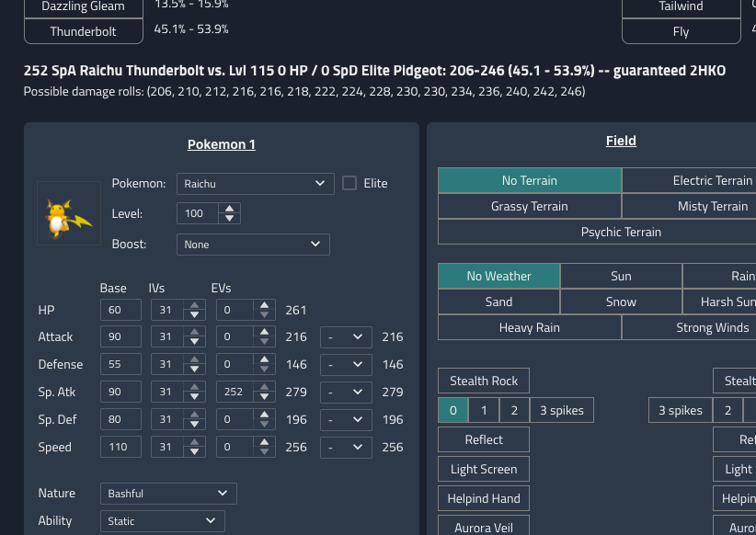This screenshot has width=756, height=535.
Task: Click the Sp. Atk EVs field showing 252
Action: point(235,392)
